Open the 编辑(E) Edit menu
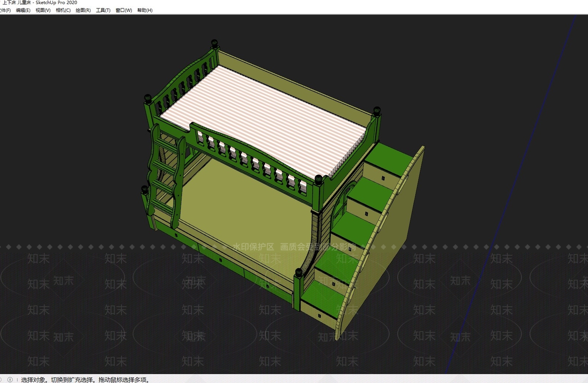Image resolution: width=588 pixels, height=383 pixels. pyautogui.click(x=23, y=10)
